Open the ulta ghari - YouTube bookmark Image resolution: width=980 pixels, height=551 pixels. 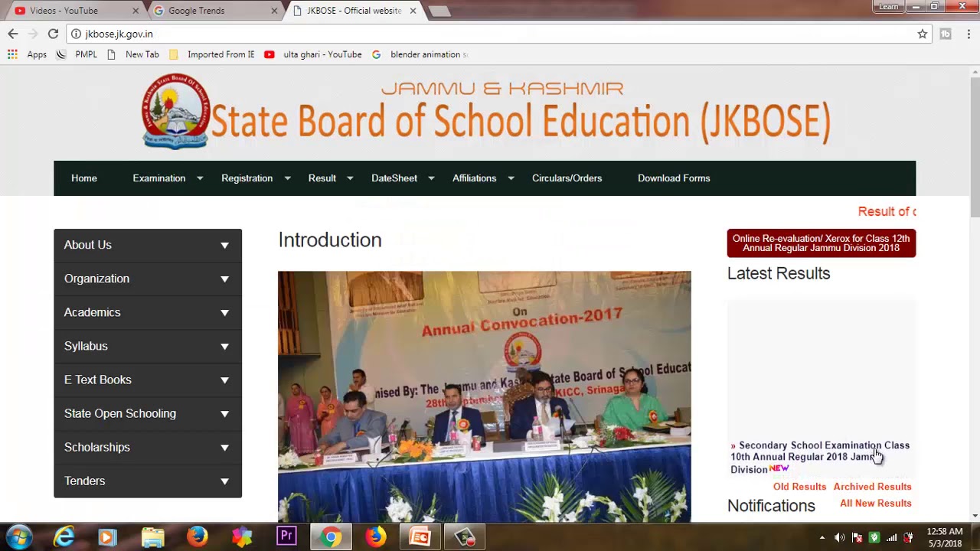(x=313, y=54)
